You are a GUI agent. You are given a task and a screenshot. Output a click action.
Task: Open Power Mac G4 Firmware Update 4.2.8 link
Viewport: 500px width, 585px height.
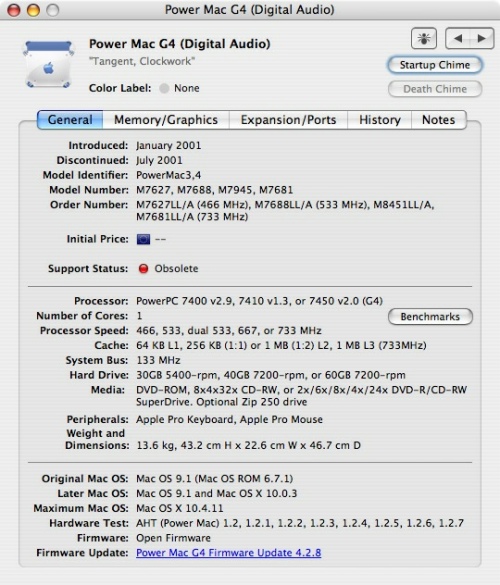tap(228, 553)
